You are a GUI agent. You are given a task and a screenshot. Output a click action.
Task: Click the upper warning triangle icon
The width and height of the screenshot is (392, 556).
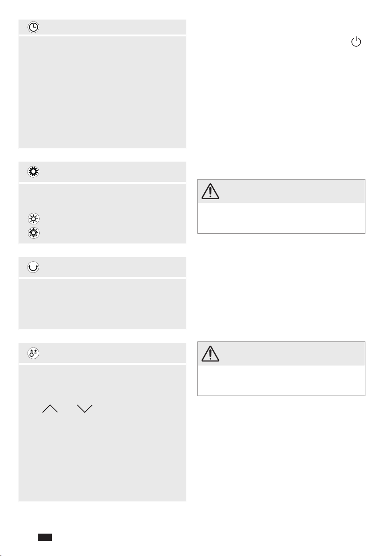pyautogui.click(x=210, y=192)
